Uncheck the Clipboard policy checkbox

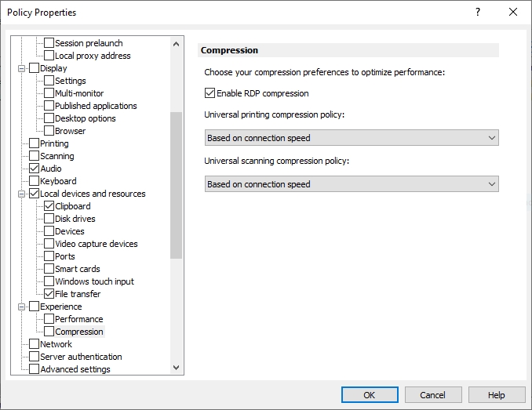(x=49, y=206)
